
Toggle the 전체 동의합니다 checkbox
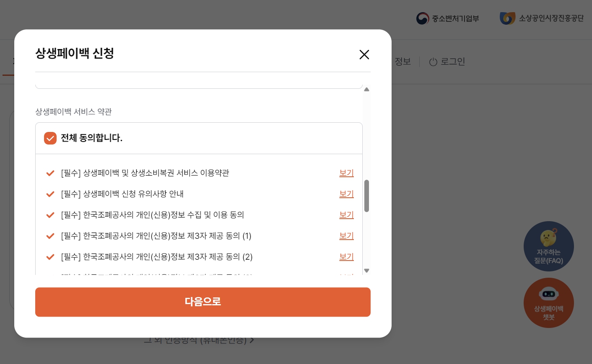click(50, 138)
